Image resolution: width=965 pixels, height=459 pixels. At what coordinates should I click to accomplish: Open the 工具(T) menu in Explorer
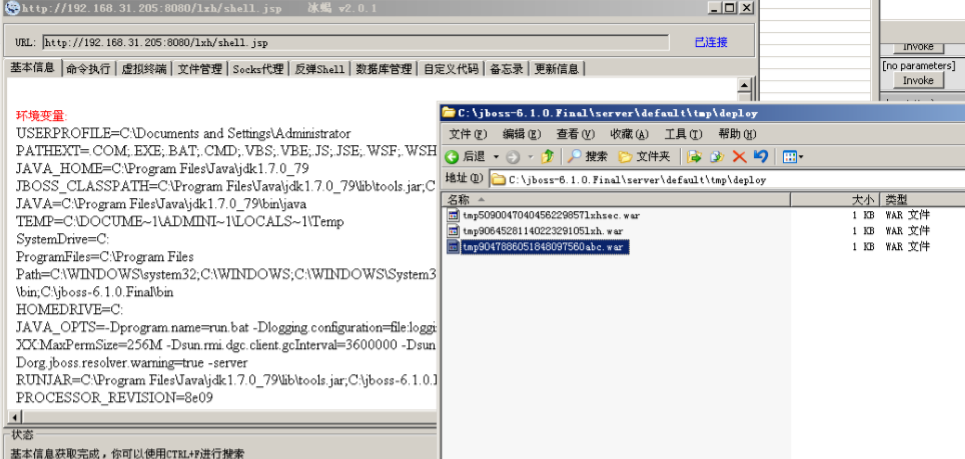[x=683, y=134]
